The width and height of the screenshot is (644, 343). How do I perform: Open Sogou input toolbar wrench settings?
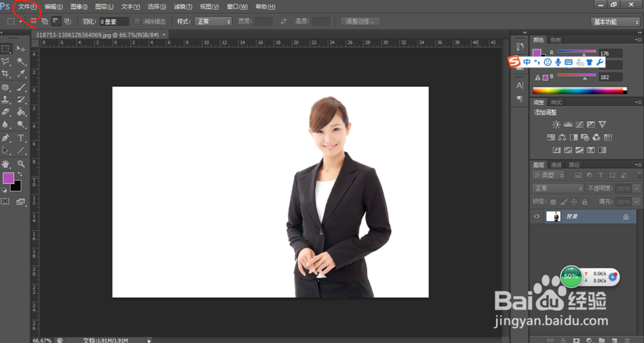tap(600, 62)
